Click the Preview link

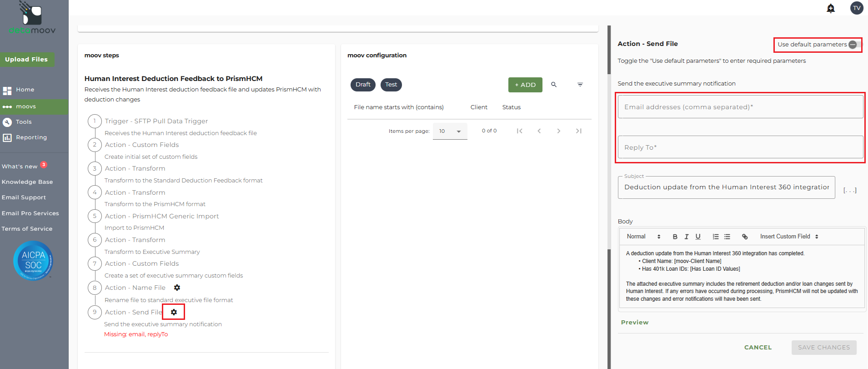pyautogui.click(x=635, y=323)
